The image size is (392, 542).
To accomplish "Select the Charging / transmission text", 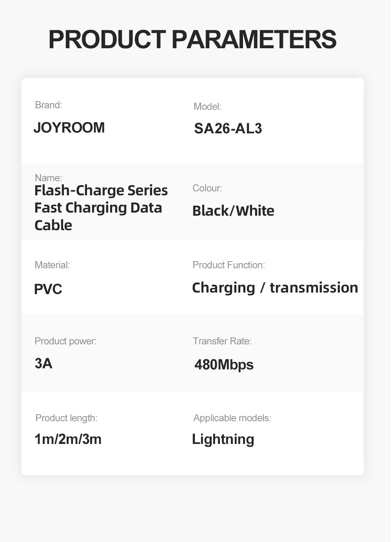I will point(275,288).
